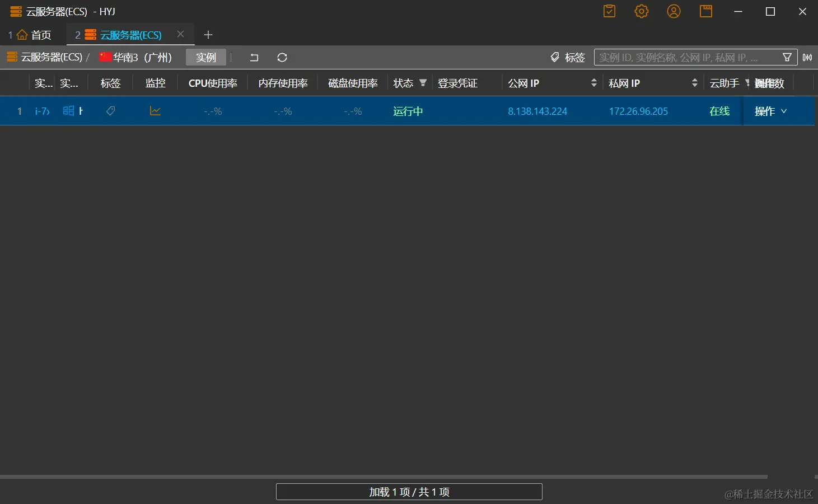Open user account profile icon

(x=674, y=11)
